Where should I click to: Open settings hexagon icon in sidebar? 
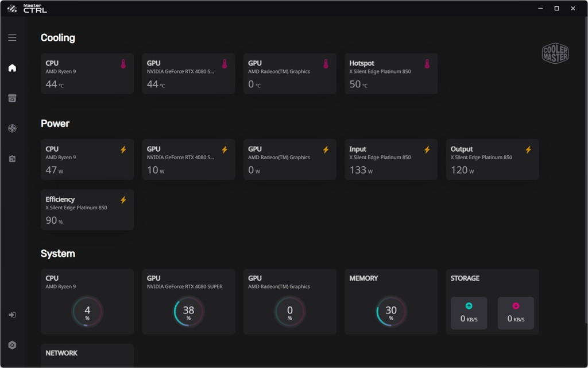12,345
